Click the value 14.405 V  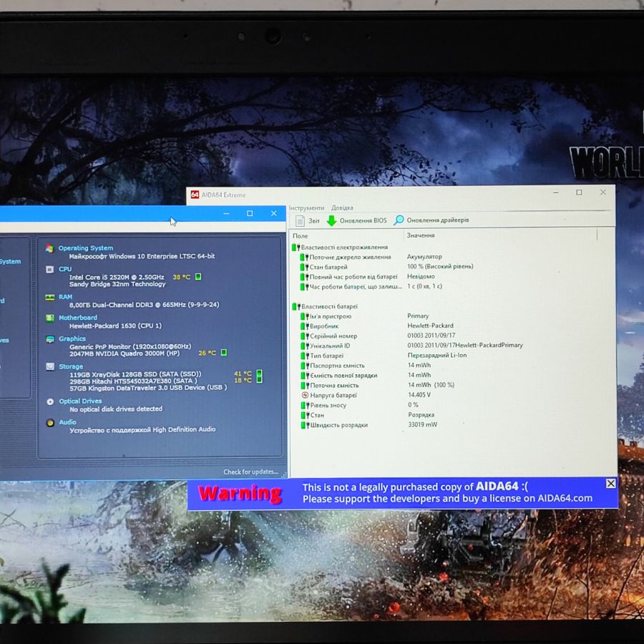click(x=419, y=395)
